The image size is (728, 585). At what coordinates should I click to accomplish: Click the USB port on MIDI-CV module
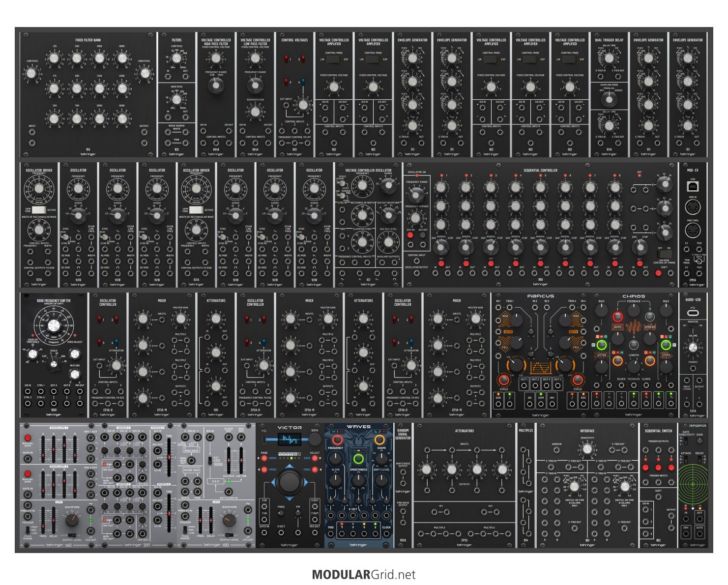coord(693,186)
